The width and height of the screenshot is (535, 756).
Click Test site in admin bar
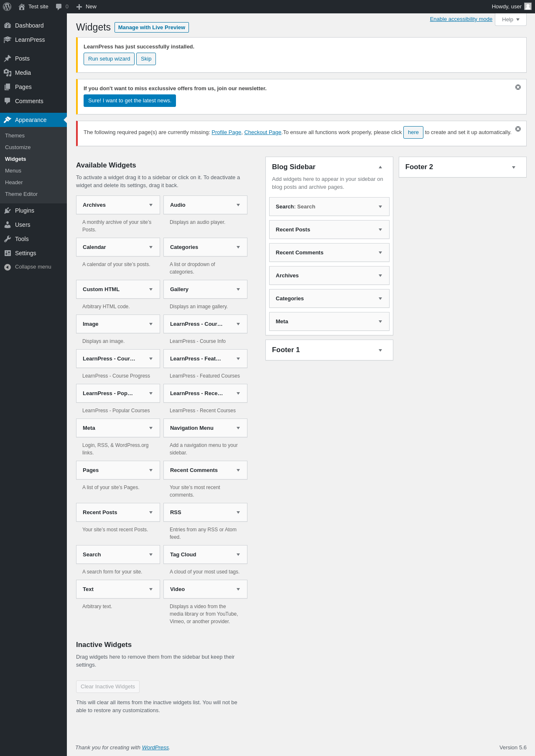pos(33,7)
